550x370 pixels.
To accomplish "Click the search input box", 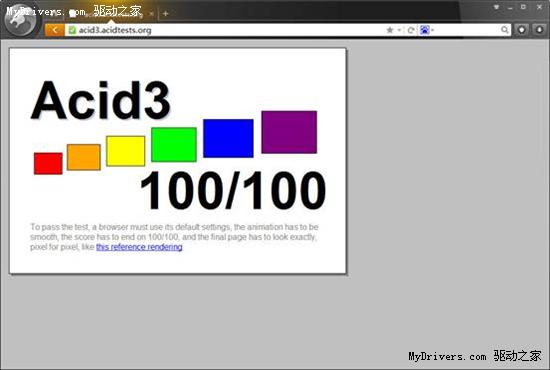I will [468, 30].
